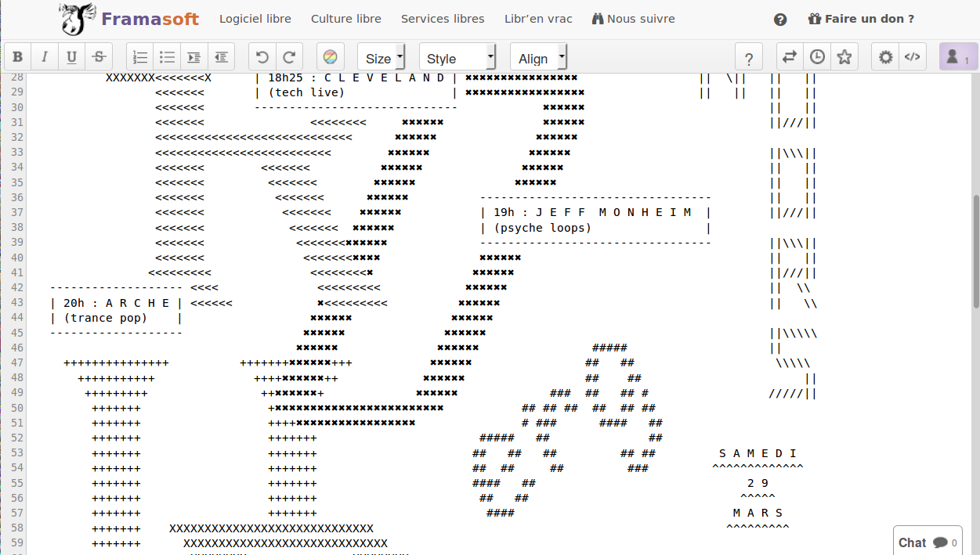
Task: Click the redo arrow icon
Action: click(289, 57)
